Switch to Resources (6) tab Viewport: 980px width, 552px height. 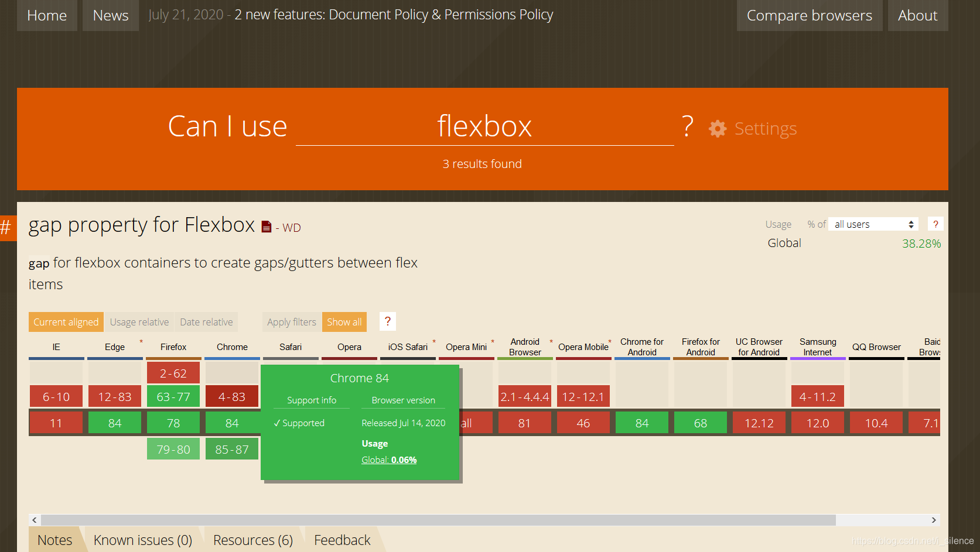tap(253, 540)
